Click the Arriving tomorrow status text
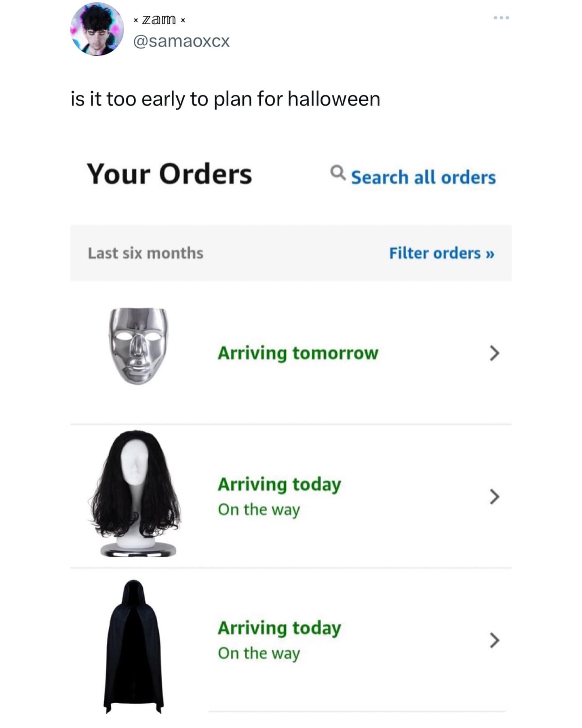This screenshot has height=728, width=582. 298,353
